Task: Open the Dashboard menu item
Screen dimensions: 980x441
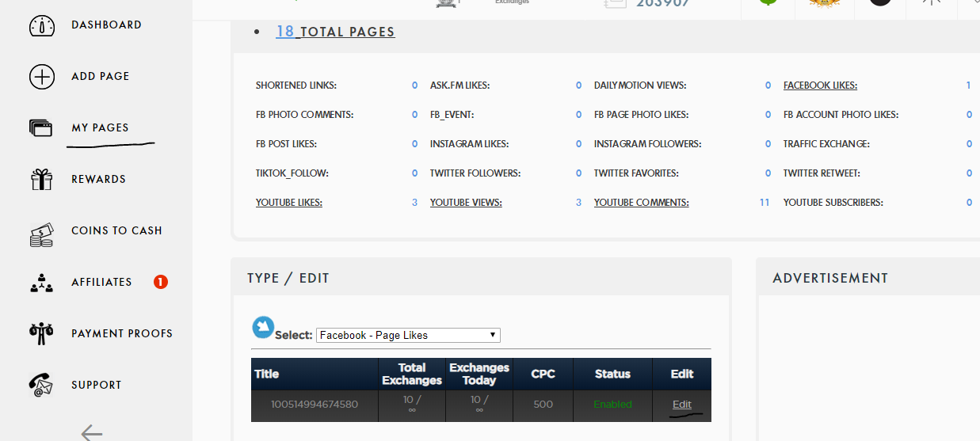Action: [106, 25]
